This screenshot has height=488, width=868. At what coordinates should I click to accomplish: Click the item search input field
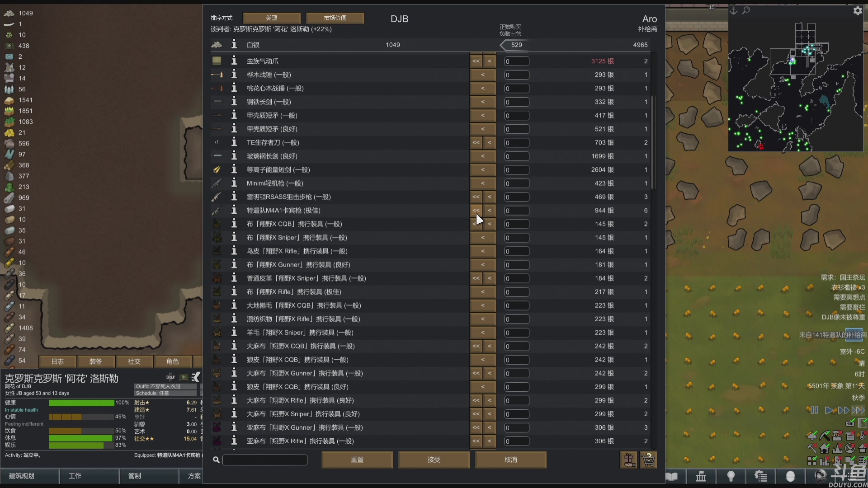click(x=264, y=460)
